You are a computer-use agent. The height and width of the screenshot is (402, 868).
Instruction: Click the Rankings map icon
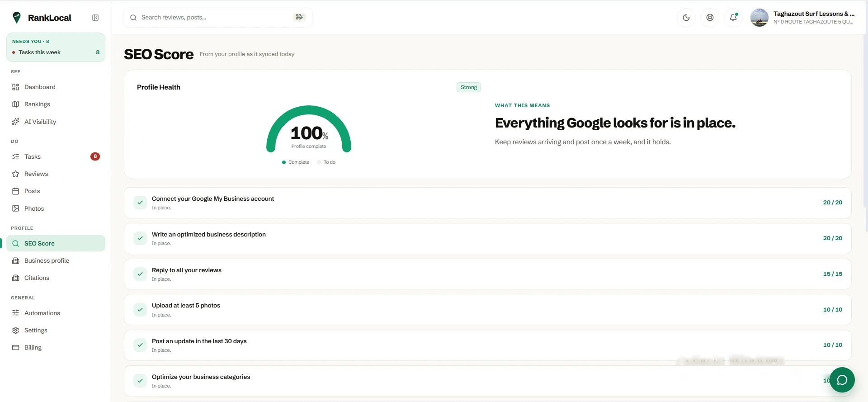point(16,104)
